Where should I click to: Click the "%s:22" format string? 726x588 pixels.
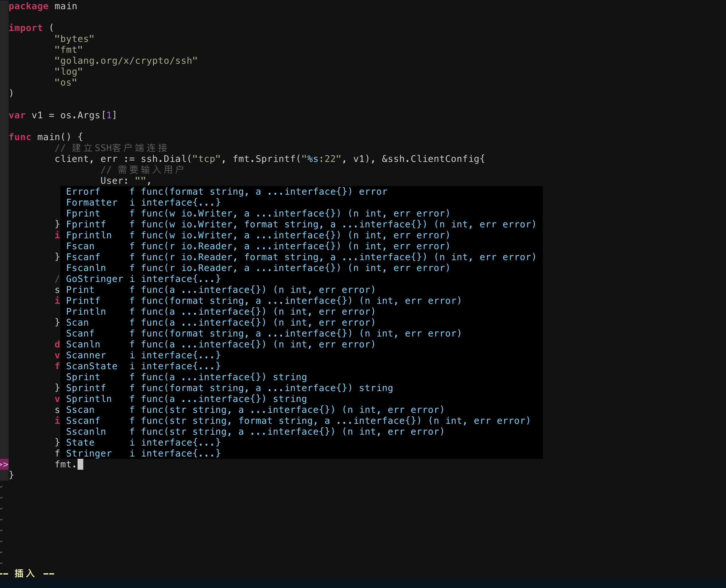321,159
